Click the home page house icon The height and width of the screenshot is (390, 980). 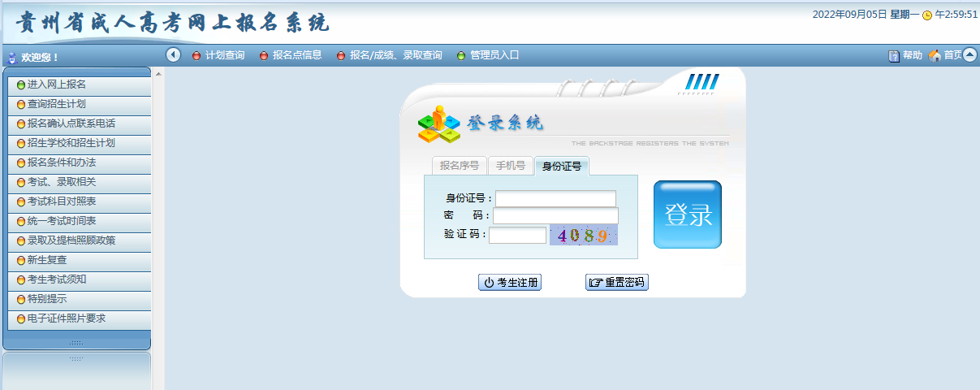tap(935, 55)
